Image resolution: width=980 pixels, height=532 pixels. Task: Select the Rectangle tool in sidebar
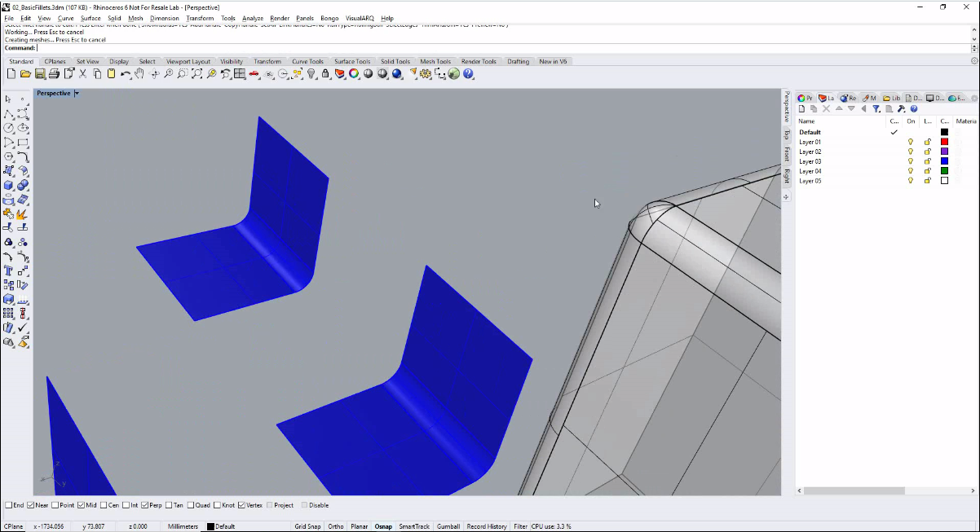click(23, 143)
